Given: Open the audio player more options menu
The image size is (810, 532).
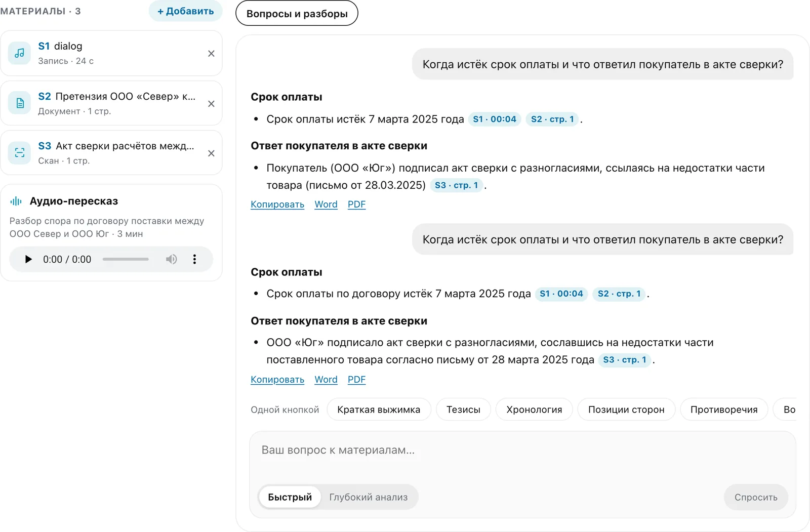Looking at the screenshot, I should 194,259.
